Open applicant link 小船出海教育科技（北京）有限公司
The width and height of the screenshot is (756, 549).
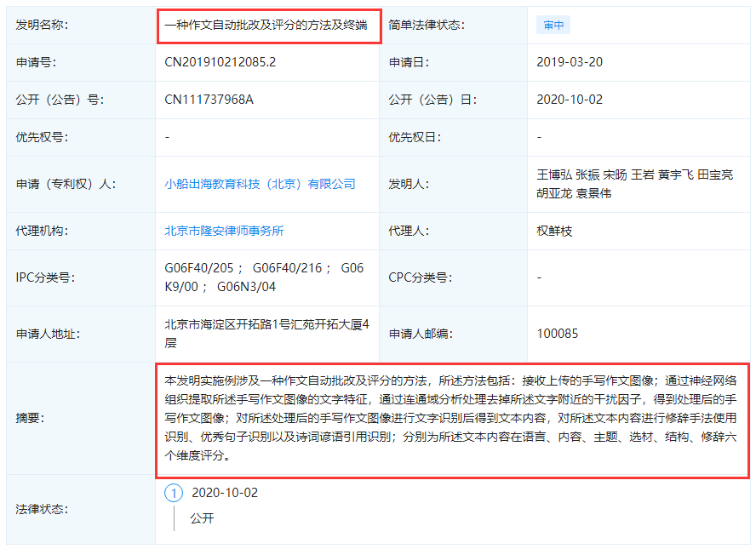click(260, 184)
